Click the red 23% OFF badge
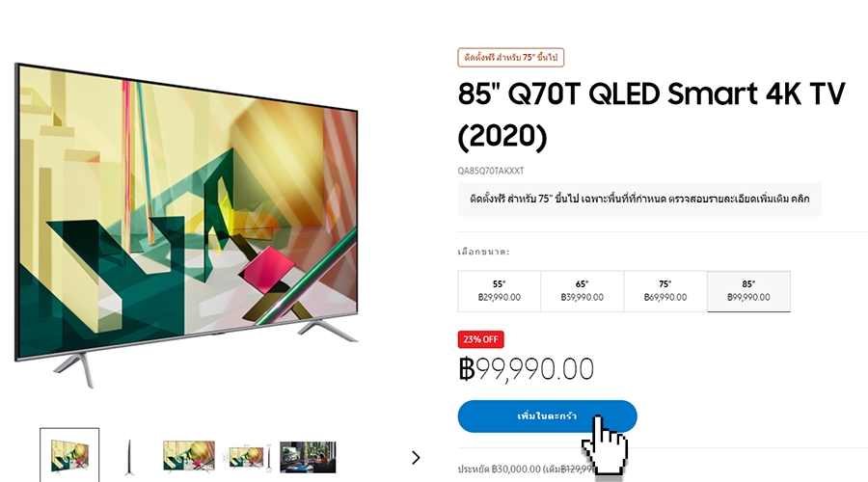 point(480,339)
